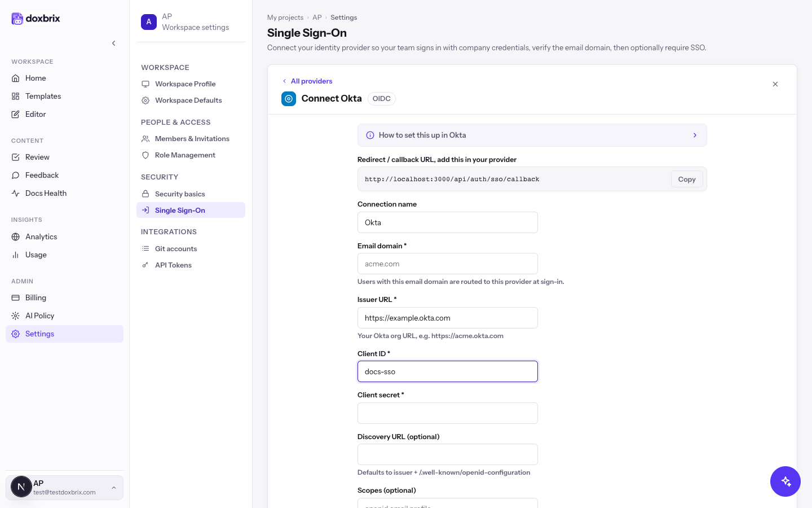This screenshot has width=812, height=508.
Task: Open Billing page
Action: [x=64, y=297]
